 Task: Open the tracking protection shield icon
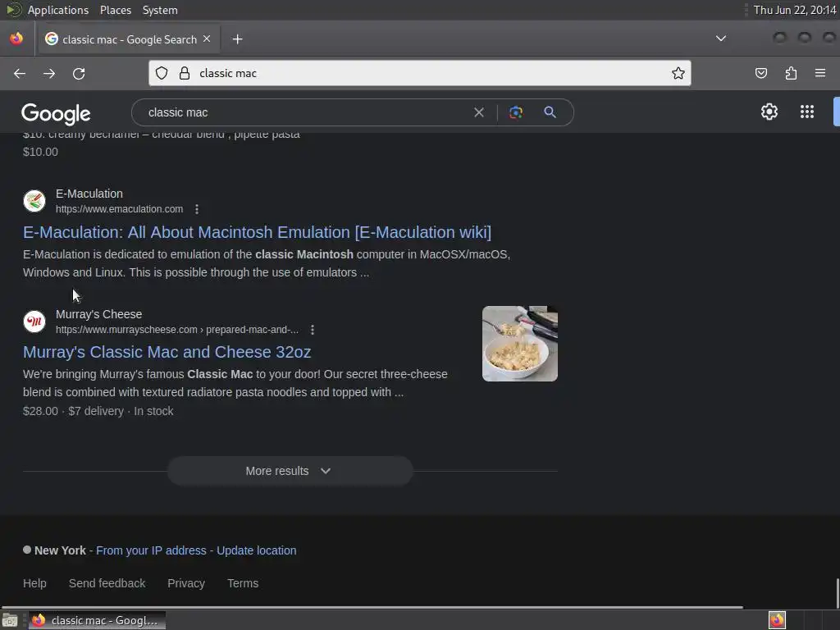click(162, 73)
